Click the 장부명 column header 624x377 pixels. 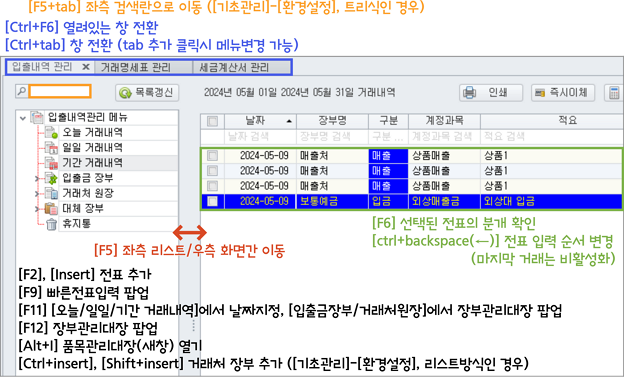(332, 121)
